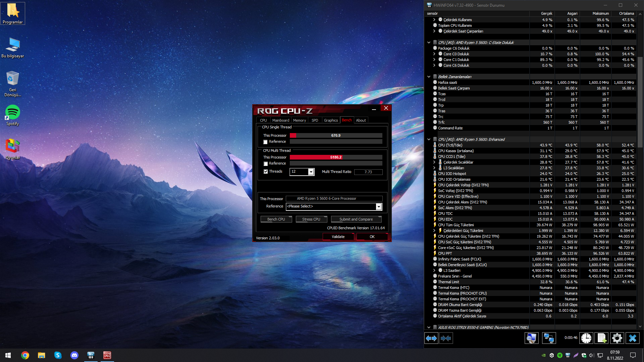Viewport: 644px width, 362px height.
Task: Click Single Thread score bar 670.9
Action: click(x=336, y=136)
